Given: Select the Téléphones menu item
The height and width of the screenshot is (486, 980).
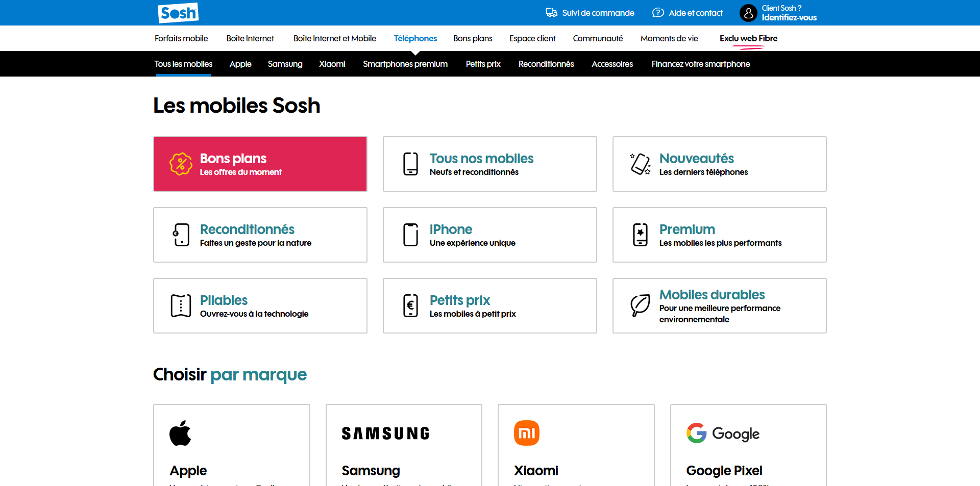Looking at the screenshot, I should pyautogui.click(x=415, y=38).
